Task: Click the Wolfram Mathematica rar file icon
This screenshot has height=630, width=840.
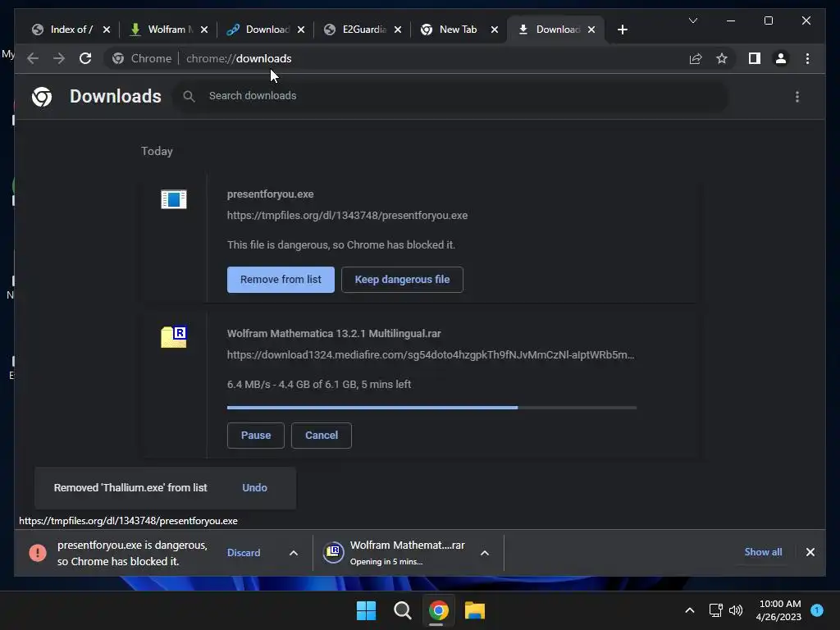Action: tap(174, 337)
